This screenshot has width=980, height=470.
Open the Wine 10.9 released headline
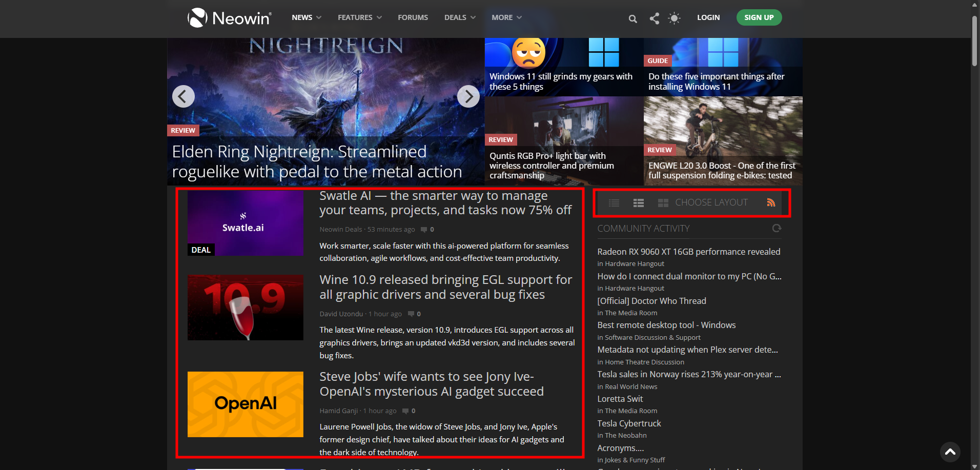445,287
